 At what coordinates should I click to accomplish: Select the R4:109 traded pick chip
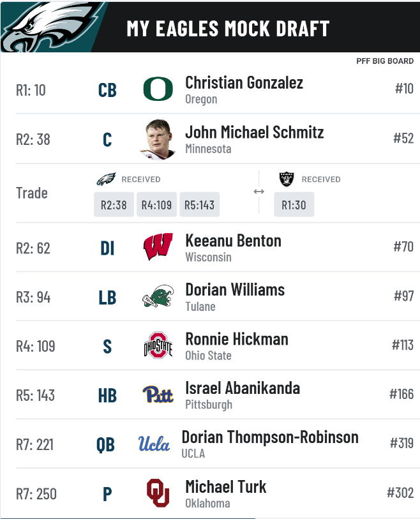pos(156,205)
